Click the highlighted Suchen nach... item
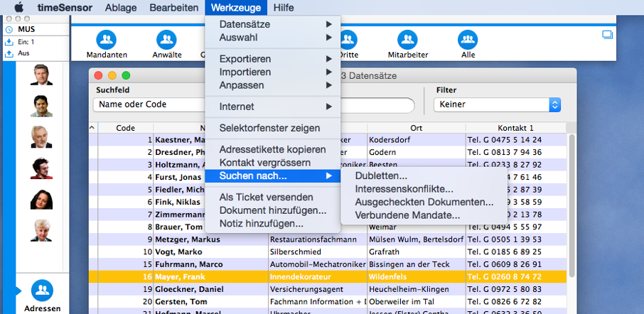Screen dimensions: 644x314 273,176
